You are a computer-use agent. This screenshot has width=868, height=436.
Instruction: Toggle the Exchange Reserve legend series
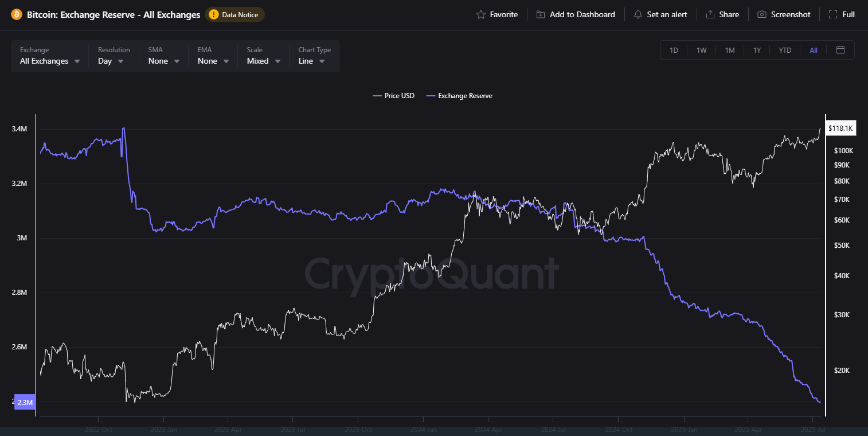[459, 96]
